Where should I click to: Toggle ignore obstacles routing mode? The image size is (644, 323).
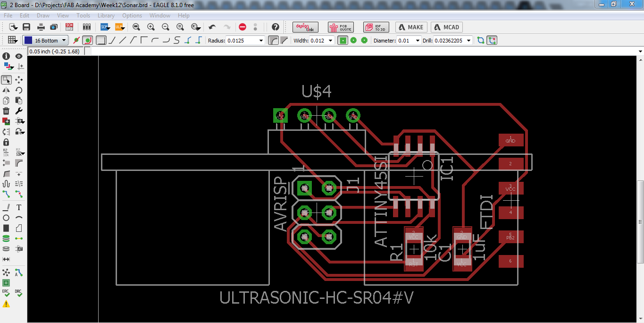point(76,40)
